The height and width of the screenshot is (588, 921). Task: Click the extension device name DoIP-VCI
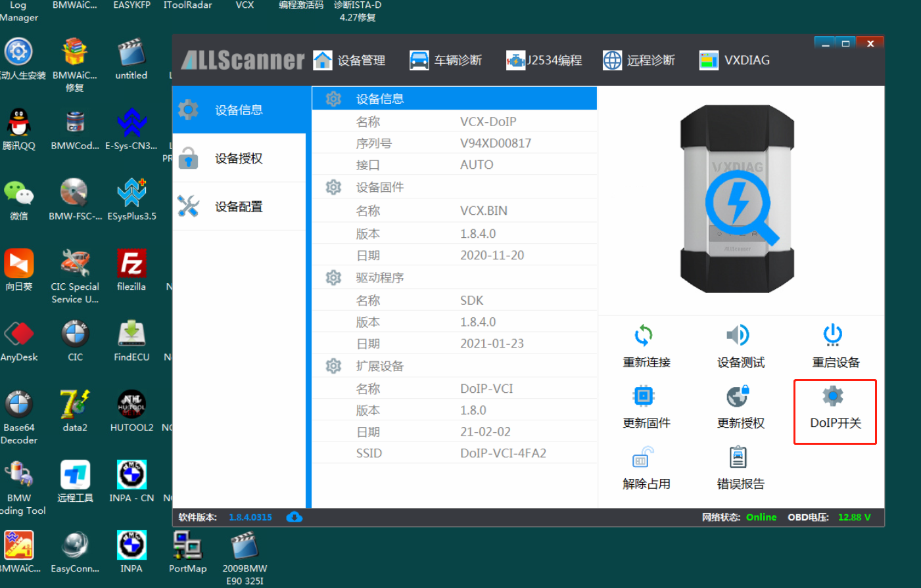486,389
